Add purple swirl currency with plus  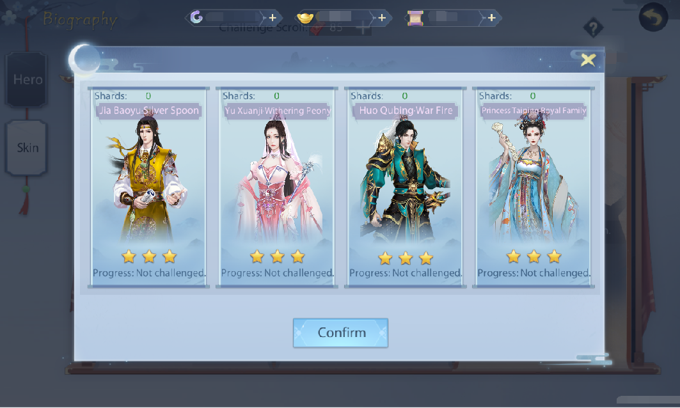(272, 18)
